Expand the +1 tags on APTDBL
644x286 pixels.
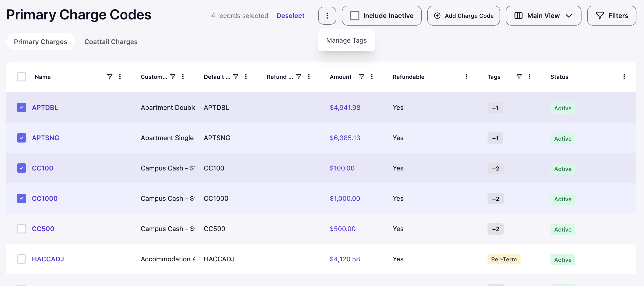coord(495,108)
